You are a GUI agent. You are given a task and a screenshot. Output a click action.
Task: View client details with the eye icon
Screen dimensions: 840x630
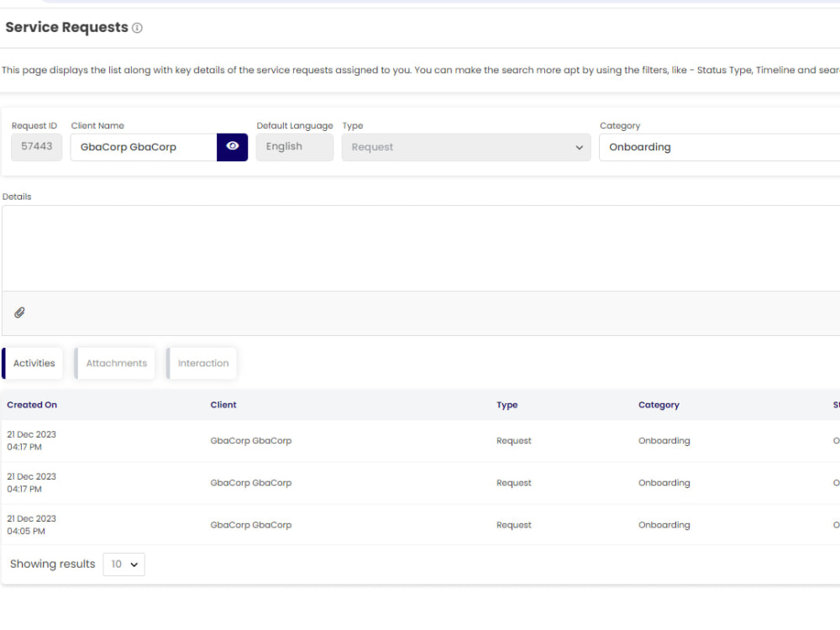click(x=232, y=147)
